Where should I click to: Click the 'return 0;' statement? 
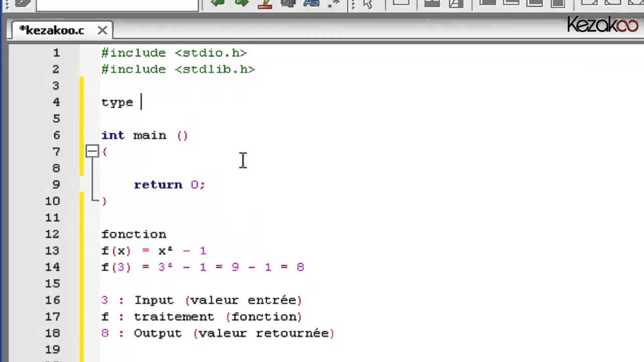click(170, 185)
